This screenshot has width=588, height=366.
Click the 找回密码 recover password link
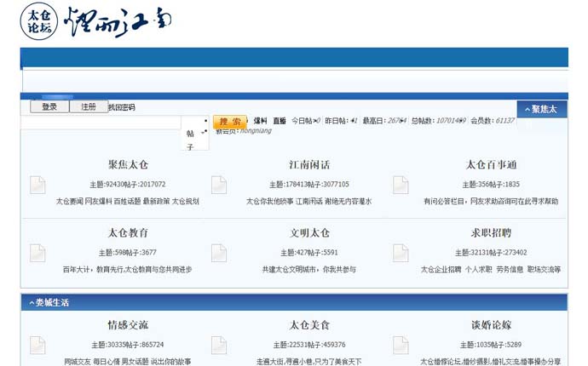click(121, 107)
